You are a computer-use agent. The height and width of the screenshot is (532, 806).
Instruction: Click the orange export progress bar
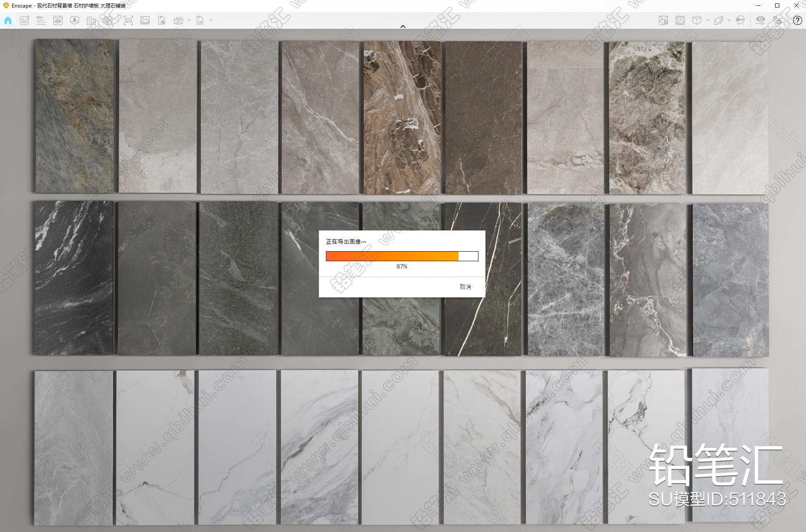pyautogui.click(x=402, y=256)
